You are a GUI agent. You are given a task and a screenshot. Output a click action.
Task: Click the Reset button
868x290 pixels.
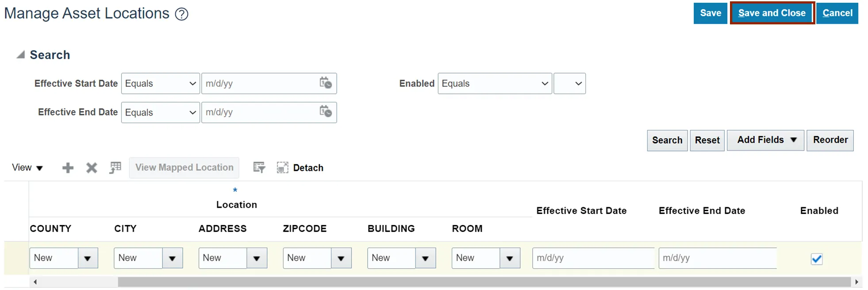click(x=707, y=140)
